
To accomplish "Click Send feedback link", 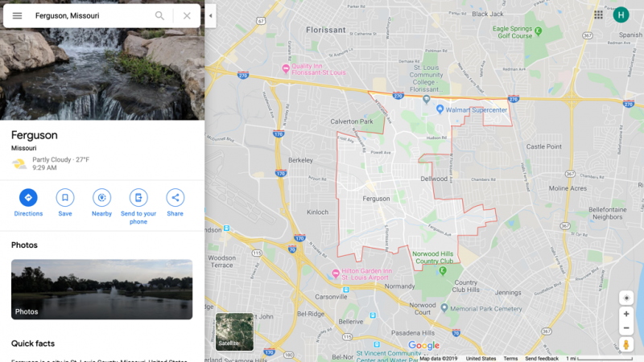I will tap(542, 359).
